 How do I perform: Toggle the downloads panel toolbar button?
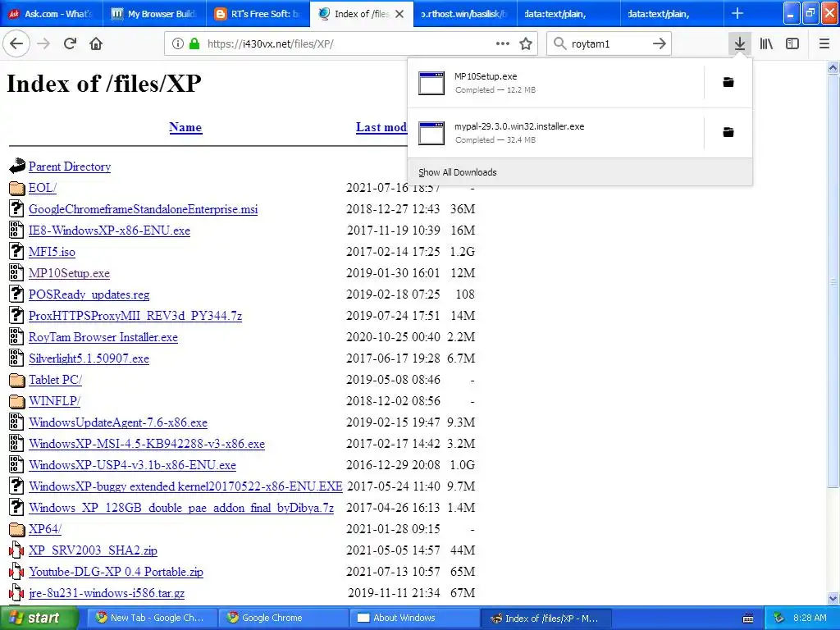pos(740,43)
